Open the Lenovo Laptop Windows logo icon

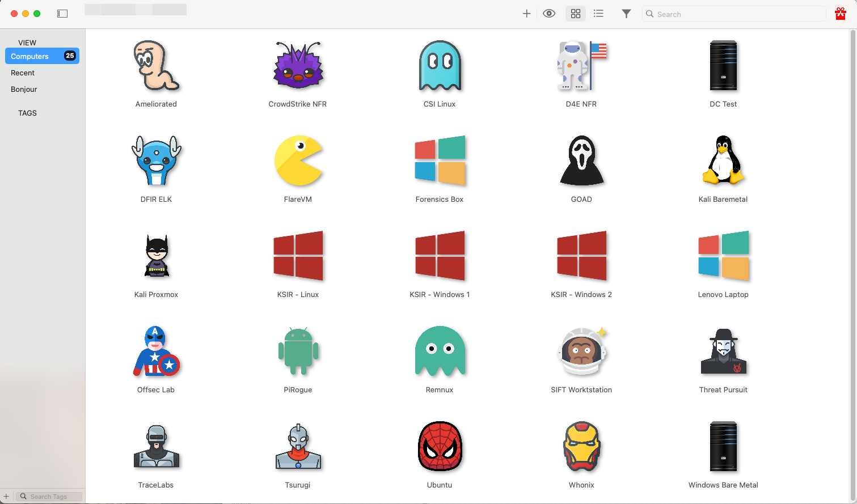(723, 256)
